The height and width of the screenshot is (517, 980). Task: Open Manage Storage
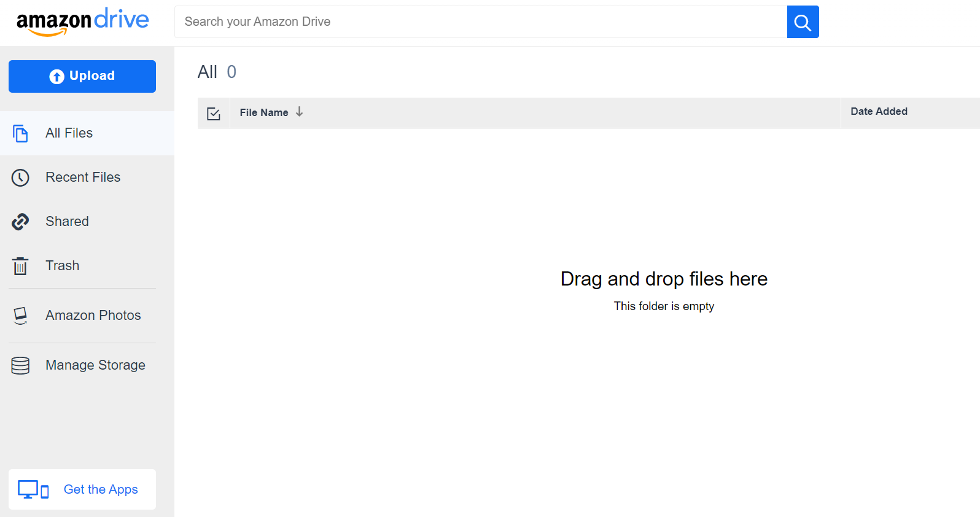87,365
